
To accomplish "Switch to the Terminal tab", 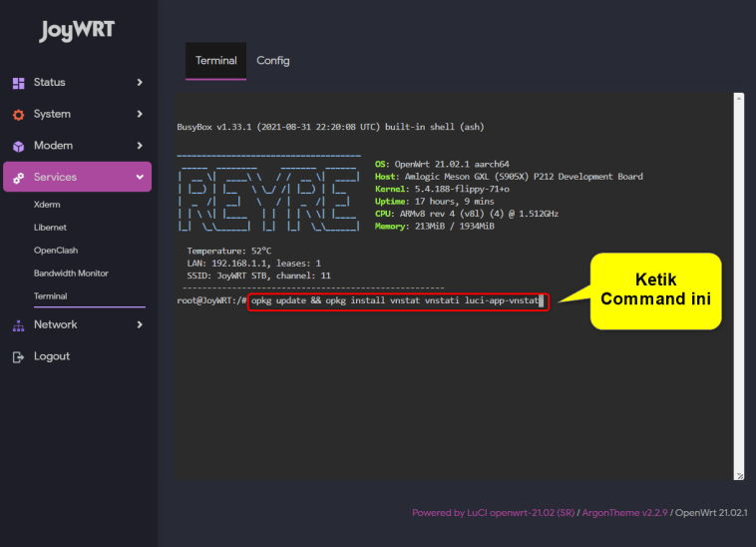I will tap(216, 61).
